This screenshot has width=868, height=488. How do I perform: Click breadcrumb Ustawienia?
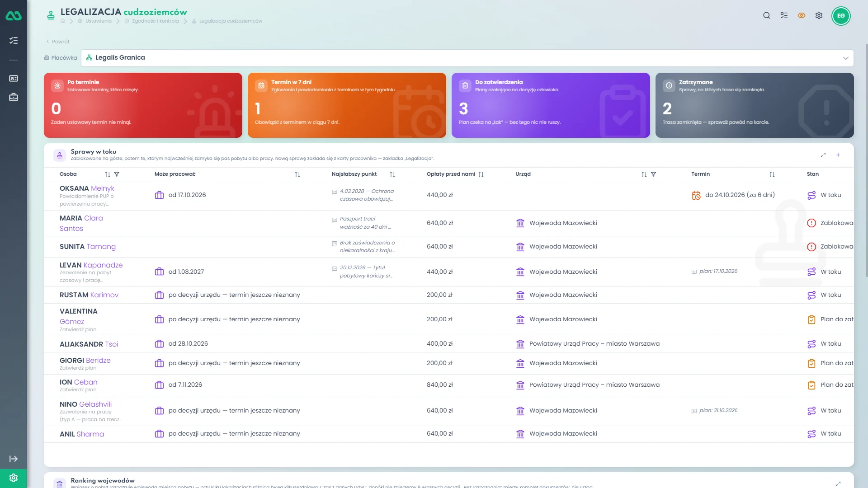click(x=99, y=21)
